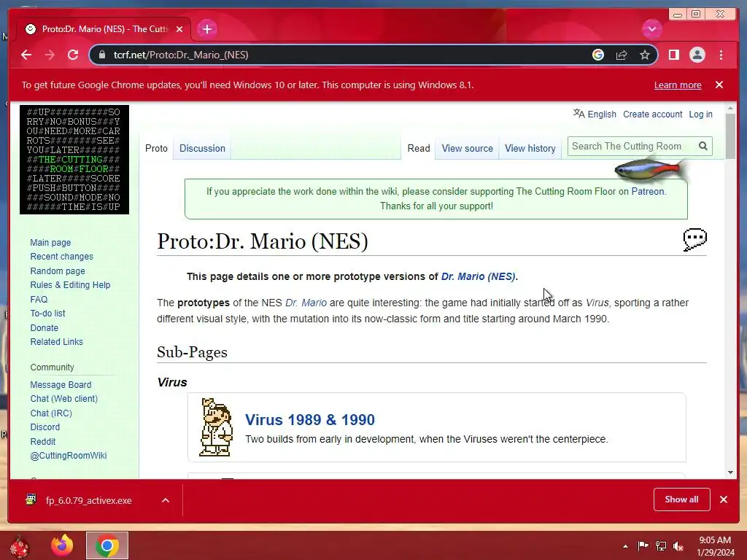View site info via padlock icon
The height and width of the screenshot is (560, 747).
[101, 55]
